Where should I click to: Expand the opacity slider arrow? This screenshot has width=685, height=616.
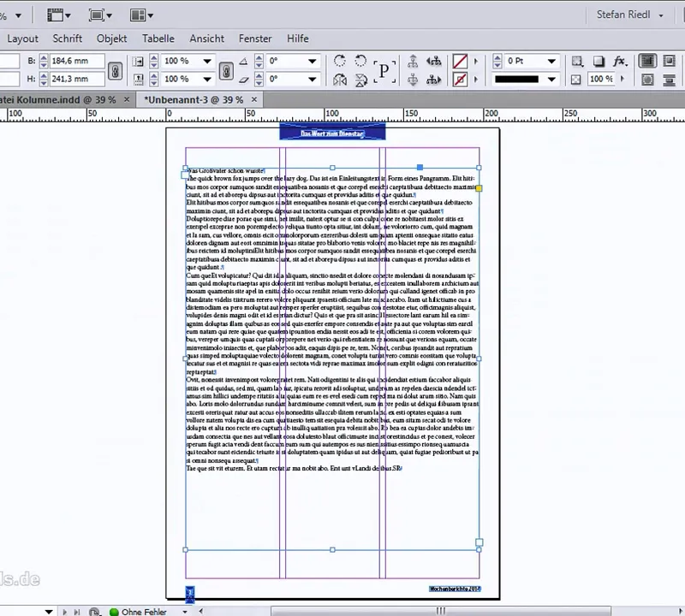tap(623, 79)
